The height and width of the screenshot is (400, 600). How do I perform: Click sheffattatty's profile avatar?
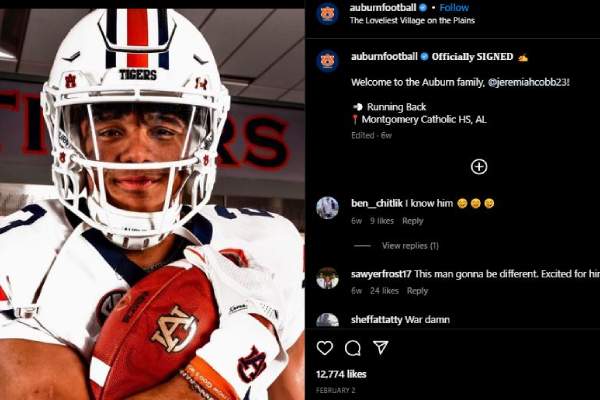327,322
